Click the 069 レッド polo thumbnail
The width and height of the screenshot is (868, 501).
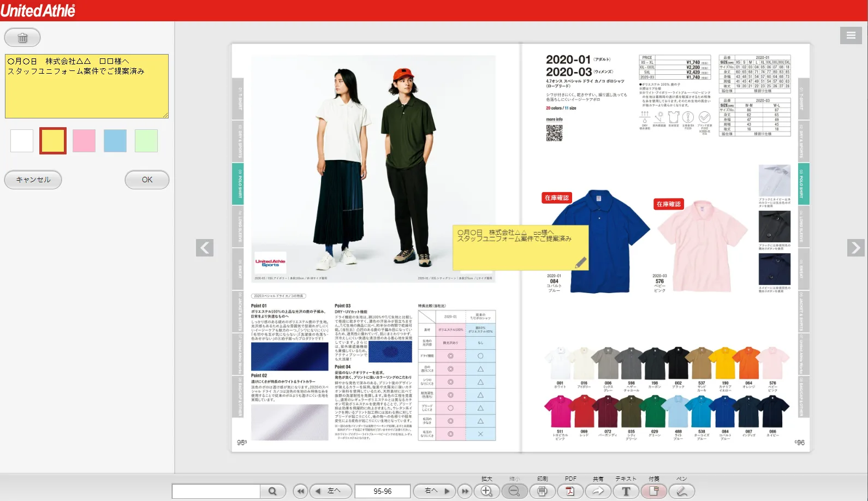click(584, 412)
